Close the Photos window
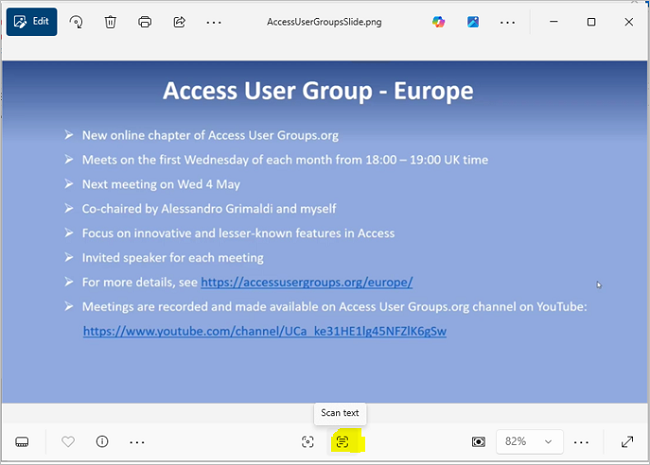 coord(628,22)
